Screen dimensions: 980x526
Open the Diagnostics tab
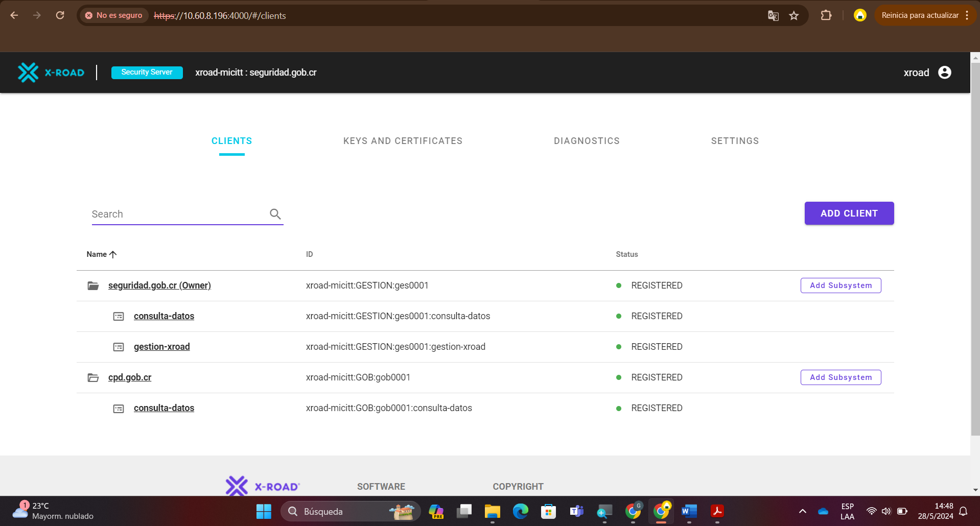[x=587, y=141]
